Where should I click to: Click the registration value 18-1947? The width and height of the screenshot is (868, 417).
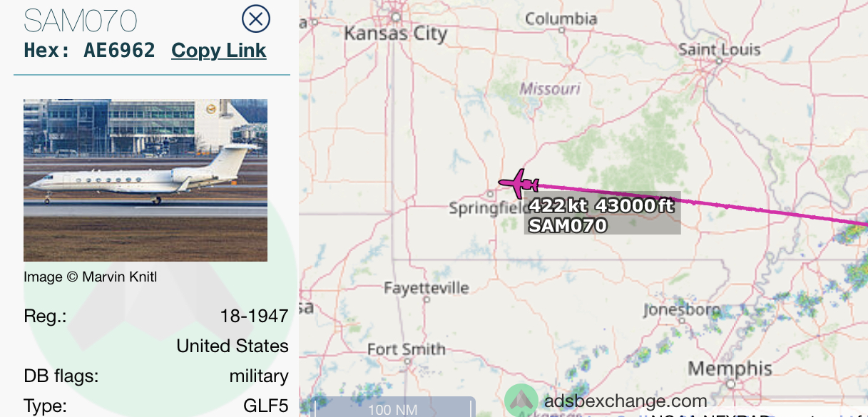point(255,316)
